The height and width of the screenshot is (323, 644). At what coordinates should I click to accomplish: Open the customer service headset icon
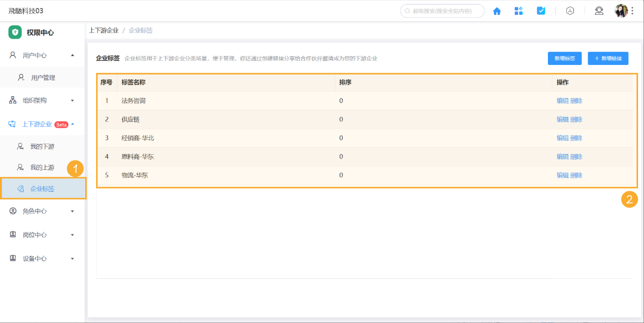click(x=599, y=11)
